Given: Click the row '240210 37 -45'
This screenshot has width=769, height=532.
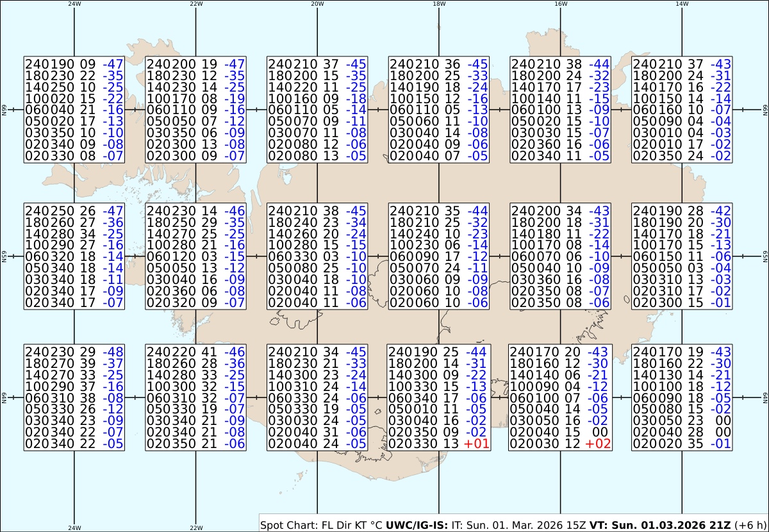Looking at the screenshot, I should (x=317, y=64).
